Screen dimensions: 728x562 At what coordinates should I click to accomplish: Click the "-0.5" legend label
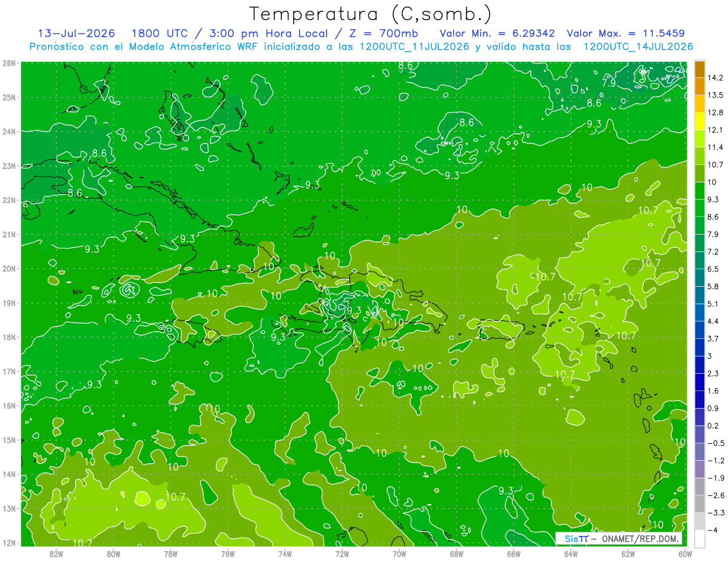pos(715,443)
